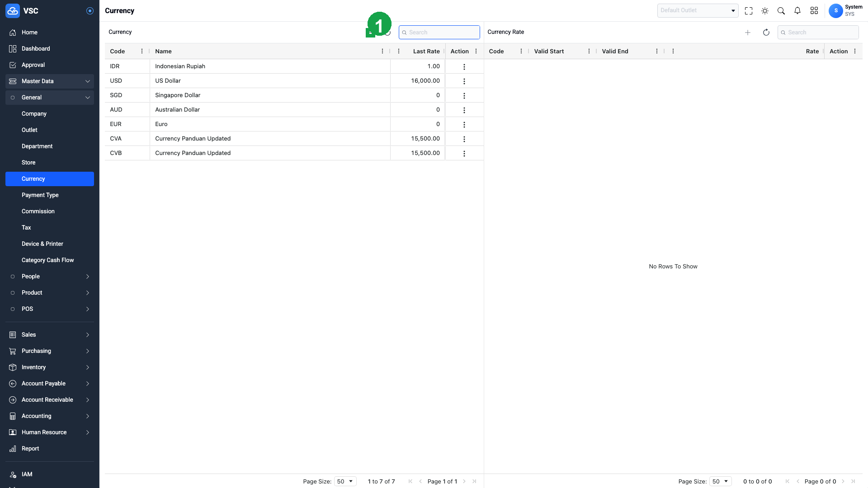The image size is (868, 488).
Task: Click the VSC cloud logo
Action: tap(13, 11)
